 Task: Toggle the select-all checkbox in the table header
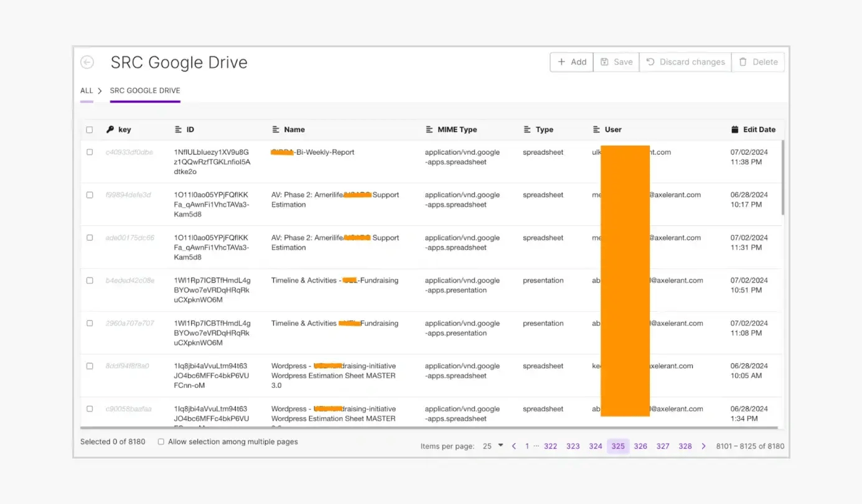89,129
